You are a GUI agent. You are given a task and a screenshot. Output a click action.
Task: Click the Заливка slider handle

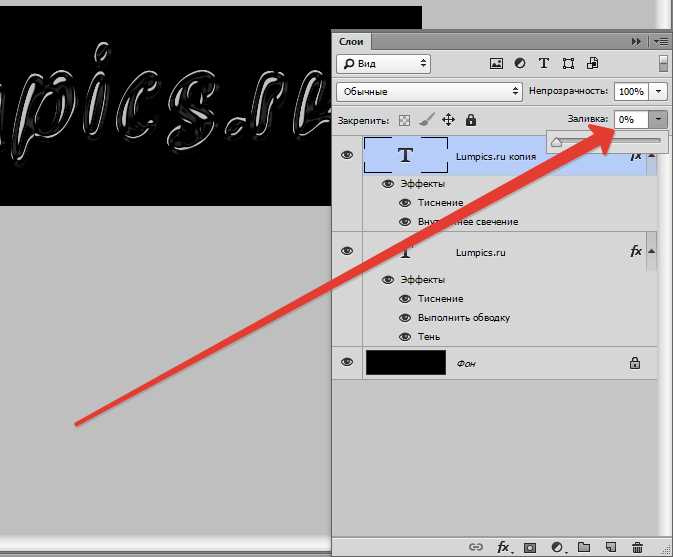[556, 142]
